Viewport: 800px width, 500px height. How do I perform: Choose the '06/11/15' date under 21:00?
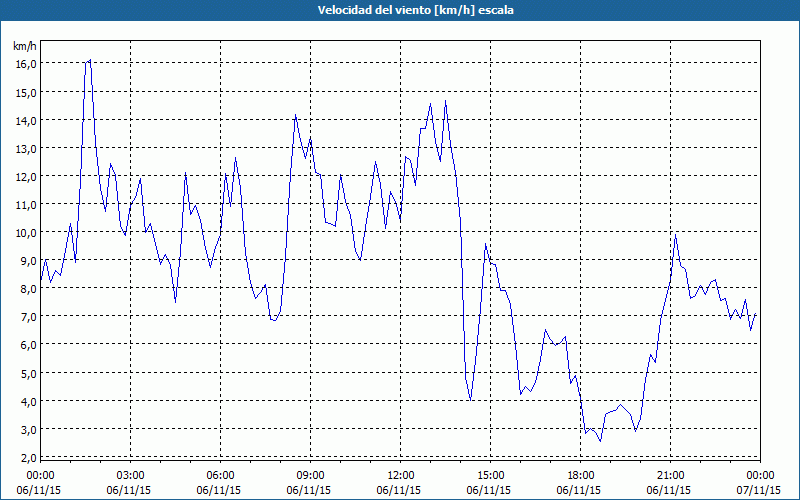669,490
